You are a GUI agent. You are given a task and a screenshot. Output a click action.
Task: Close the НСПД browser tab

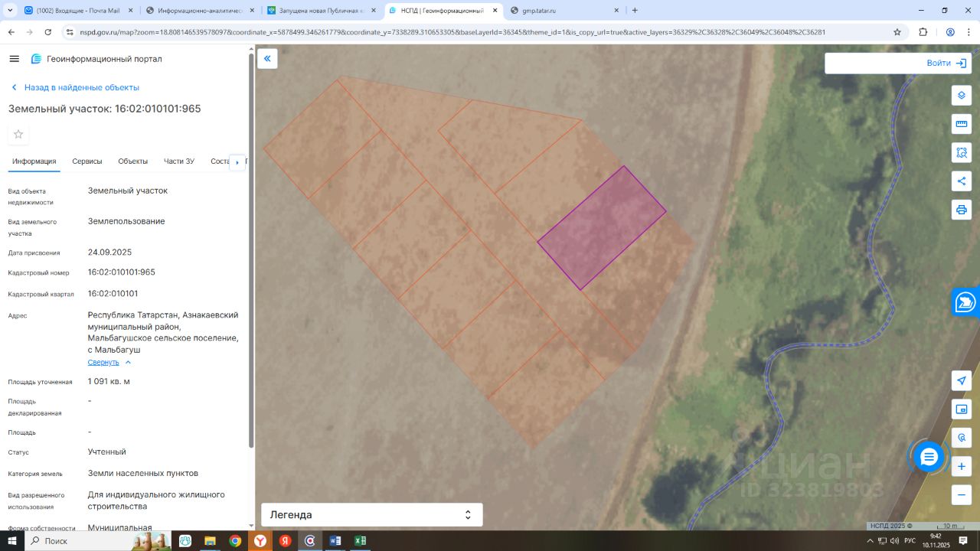(495, 11)
